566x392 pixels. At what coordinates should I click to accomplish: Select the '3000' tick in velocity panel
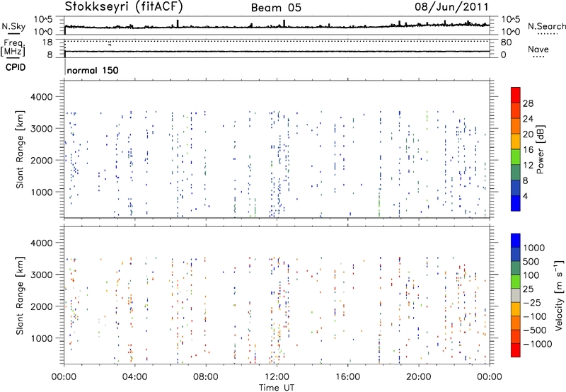tap(42, 275)
